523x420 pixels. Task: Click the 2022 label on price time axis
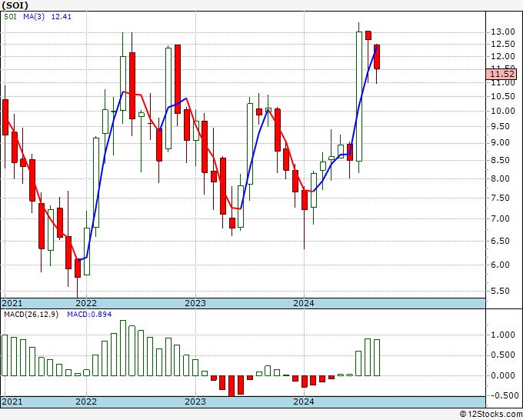(86, 303)
